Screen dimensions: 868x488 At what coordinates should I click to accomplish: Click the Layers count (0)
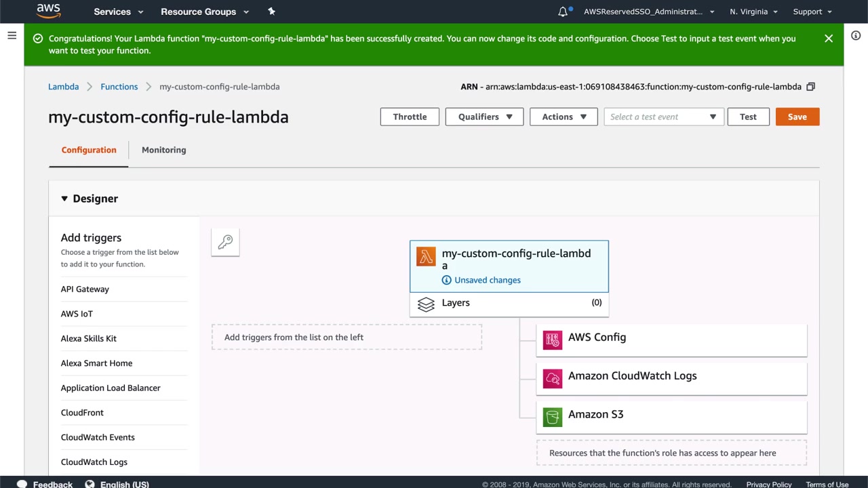click(597, 302)
